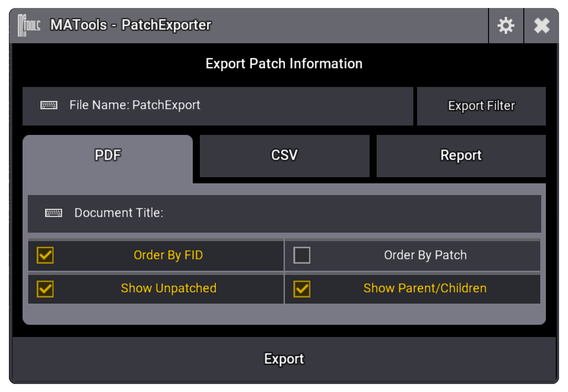Toggle the Show Parent/Children checkbox

302,289
